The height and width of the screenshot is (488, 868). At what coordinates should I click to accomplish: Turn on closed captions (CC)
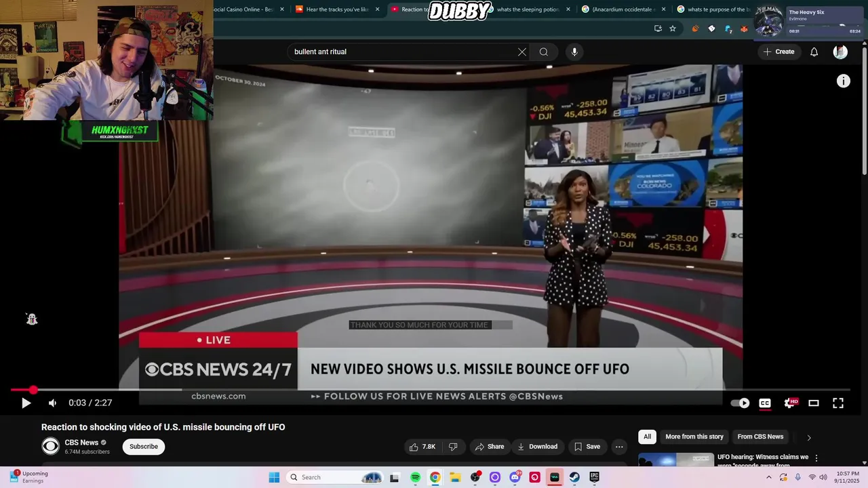[765, 403]
